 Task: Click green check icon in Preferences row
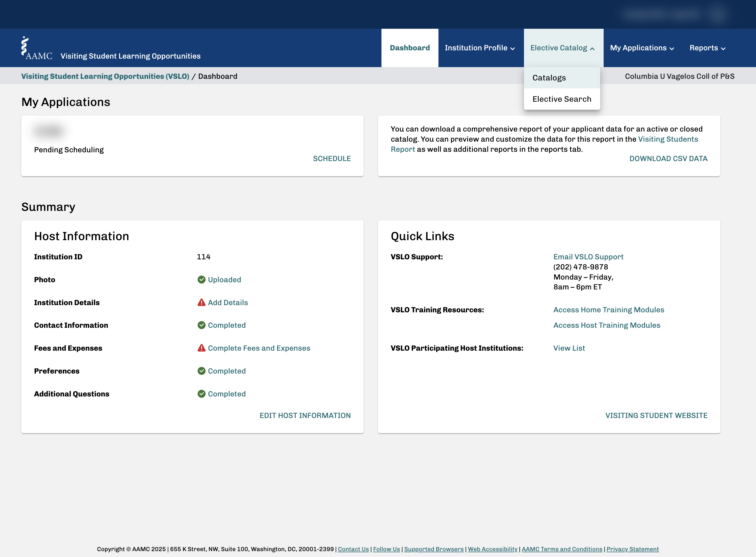click(x=201, y=371)
